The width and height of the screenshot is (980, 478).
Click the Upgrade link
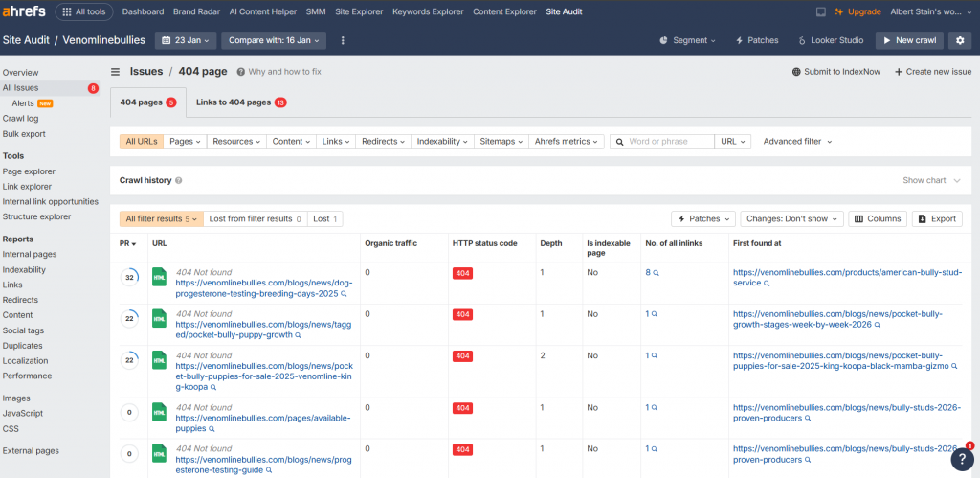[858, 11]
